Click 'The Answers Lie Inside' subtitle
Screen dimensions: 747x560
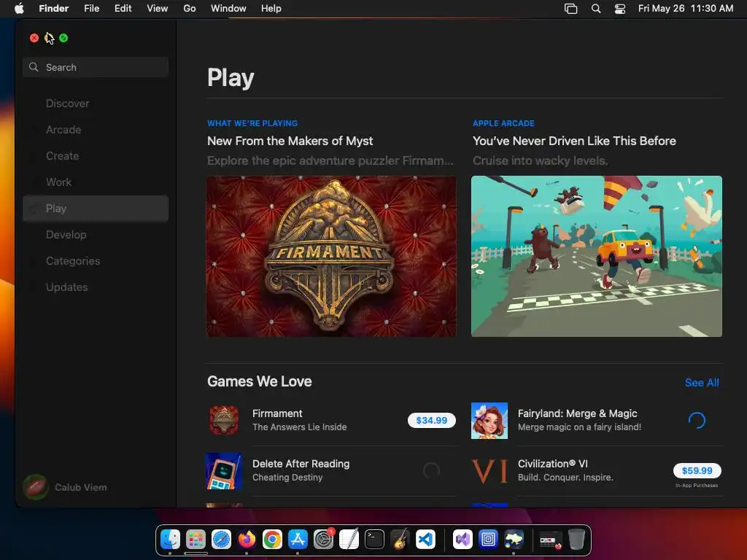pyautogui.click(x=299, y=427)
